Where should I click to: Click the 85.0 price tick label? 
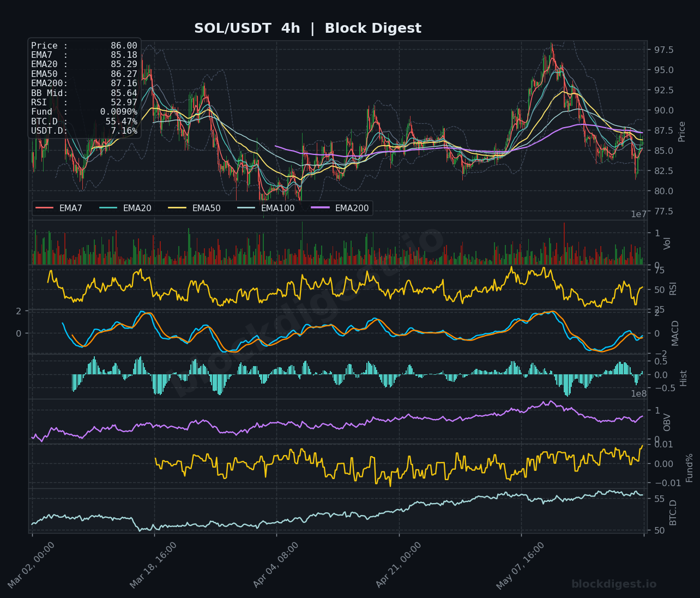point(663,151)
